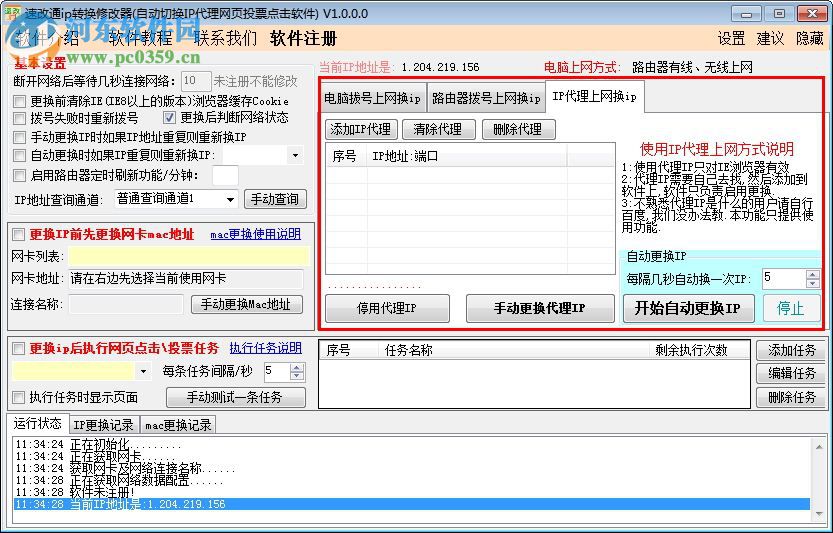Image resolution: width=833 pixels, height=533 pixels.
Task: Click 开始自动更换IP button
Action: 688,308
